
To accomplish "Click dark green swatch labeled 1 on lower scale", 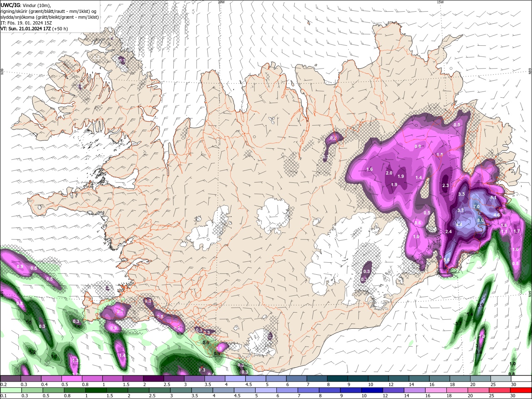I will click(x=96, y=390).
